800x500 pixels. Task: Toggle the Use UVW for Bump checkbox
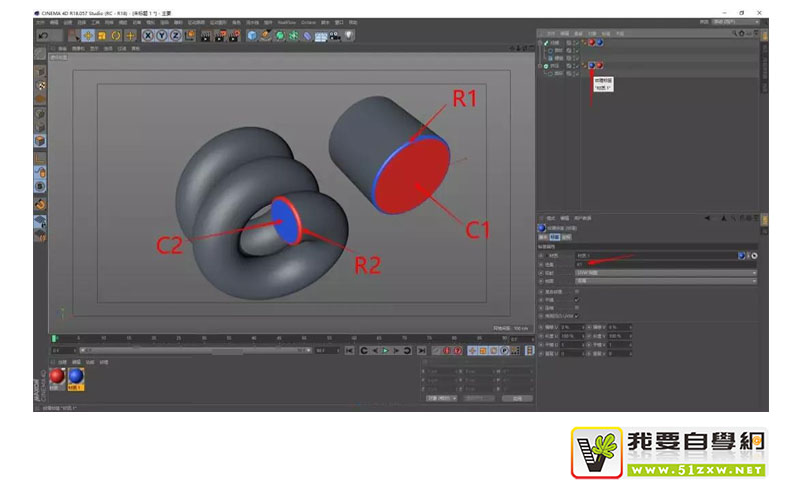pos(577,316)
